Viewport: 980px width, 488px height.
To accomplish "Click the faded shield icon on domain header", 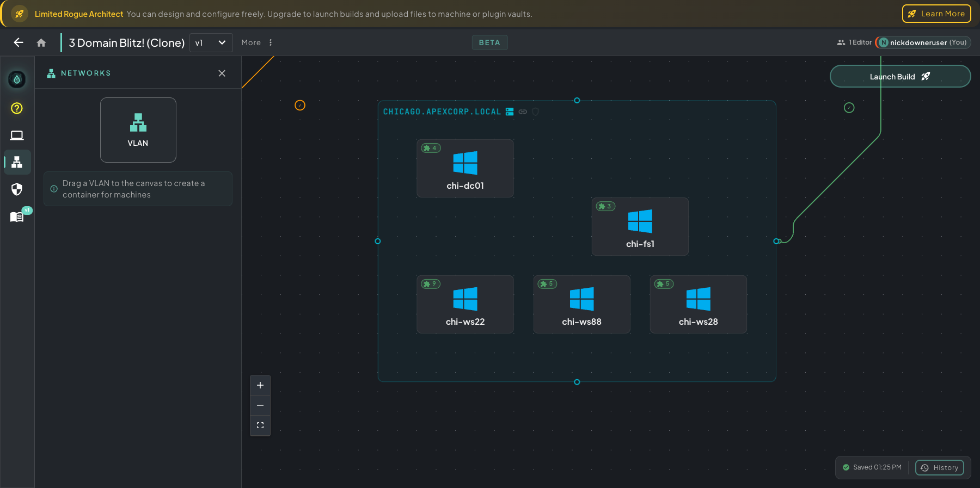I will (x=535, y=112).
